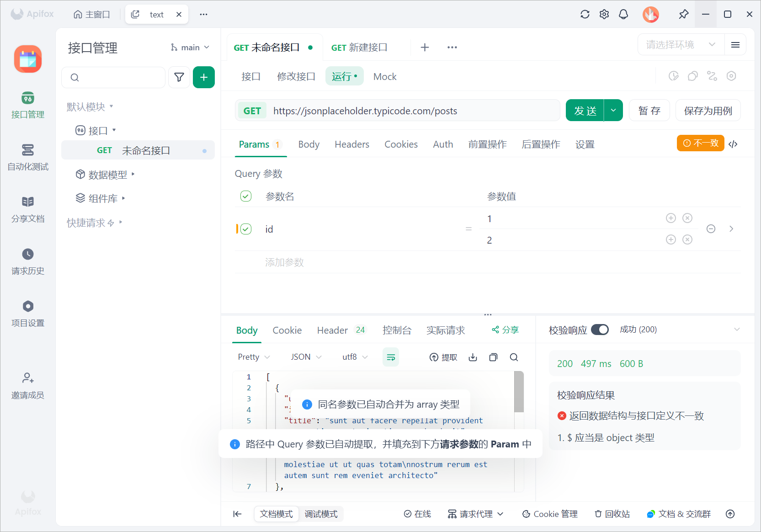Open the filter funnel in 接口管理
761x532 pixels.
coord(179,77)
